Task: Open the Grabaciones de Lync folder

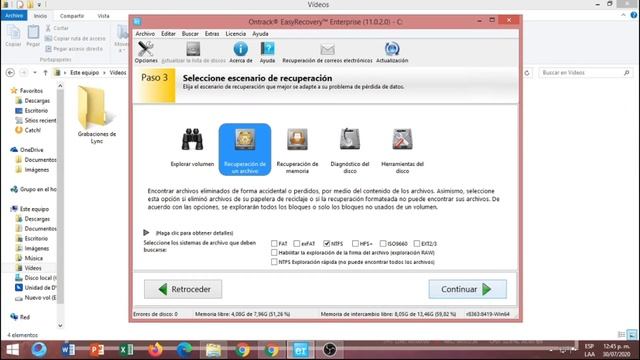Action: pyautogui.click(x=97, y=115)
